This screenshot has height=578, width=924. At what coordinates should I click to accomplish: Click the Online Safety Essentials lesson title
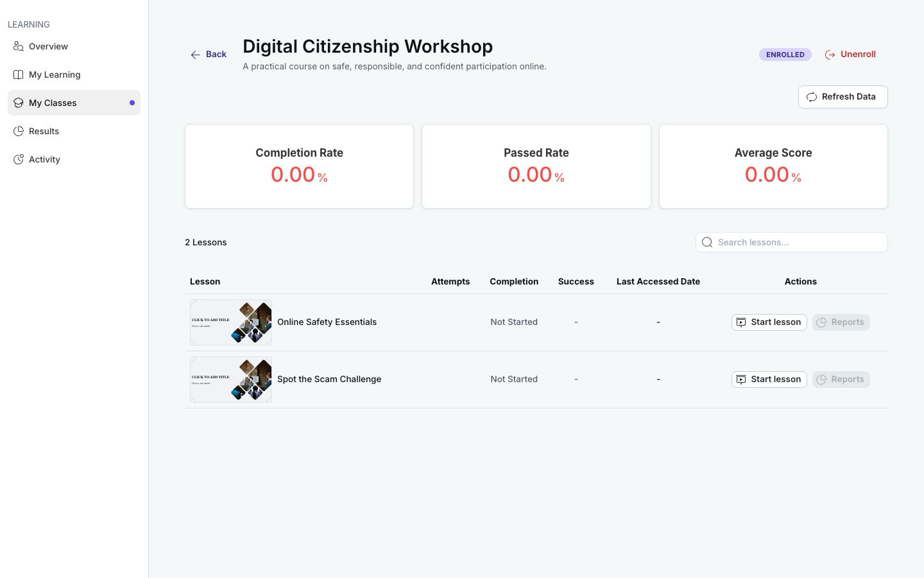(327, 322)
